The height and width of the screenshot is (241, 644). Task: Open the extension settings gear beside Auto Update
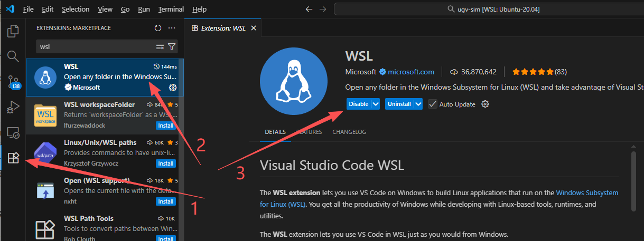[x=486, y=104]
